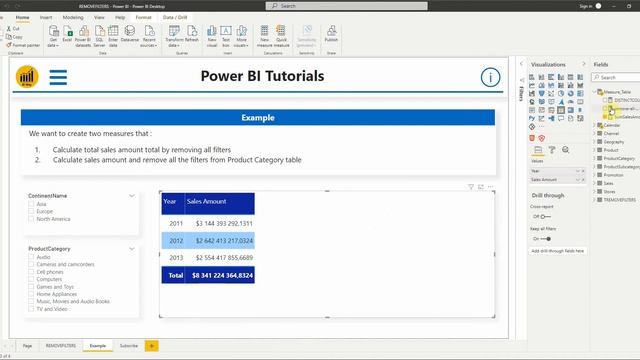Click the filter icon above the table visual
Screen dimensions: 640x360
point(471,187)
